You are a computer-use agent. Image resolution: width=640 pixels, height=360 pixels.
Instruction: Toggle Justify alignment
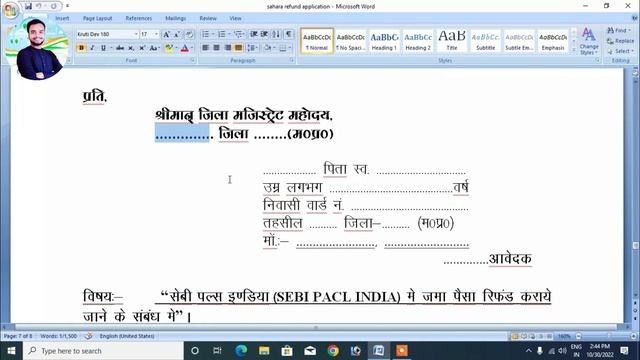pos(238,48)
